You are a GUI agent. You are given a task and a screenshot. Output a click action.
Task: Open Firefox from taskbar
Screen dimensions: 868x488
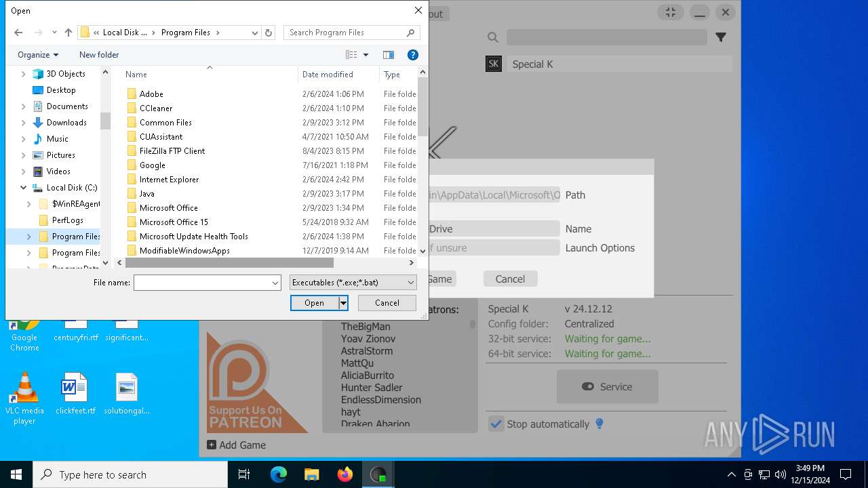tap(345, 474)
